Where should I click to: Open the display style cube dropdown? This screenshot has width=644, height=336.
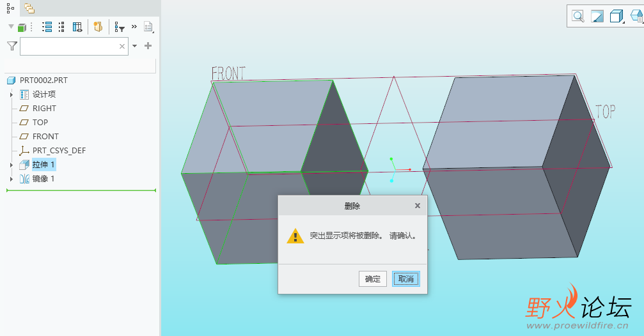(x=617, y=17)
